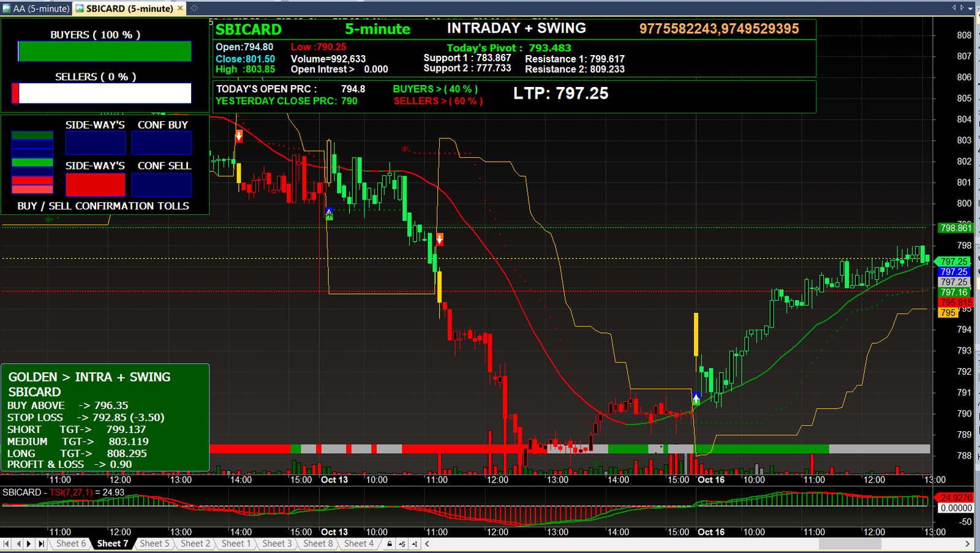This screenshot has height=553, width=980.
Task: Open the active documents dropdown arrow
Action: point(971,7)
